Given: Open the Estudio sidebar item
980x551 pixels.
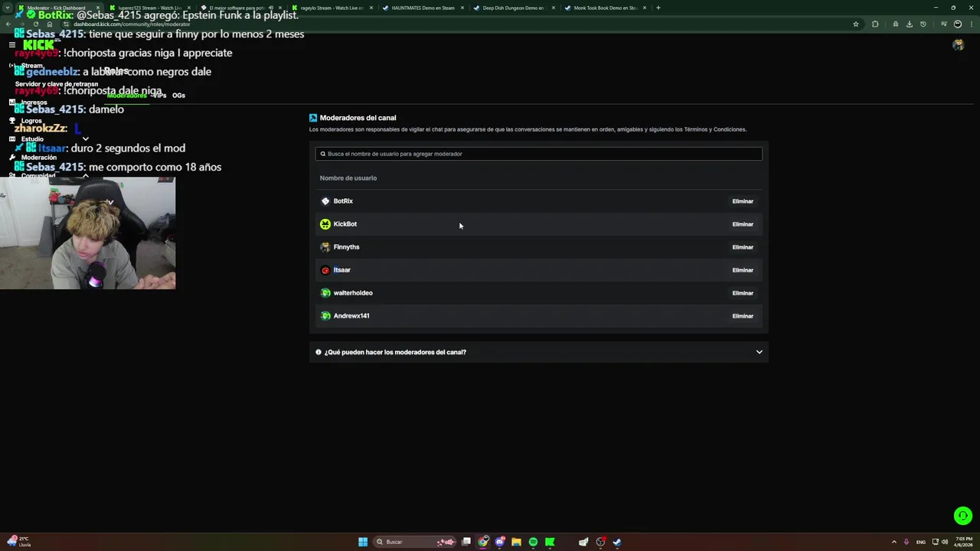Looking at the screenshot, I should click(32, 139).
